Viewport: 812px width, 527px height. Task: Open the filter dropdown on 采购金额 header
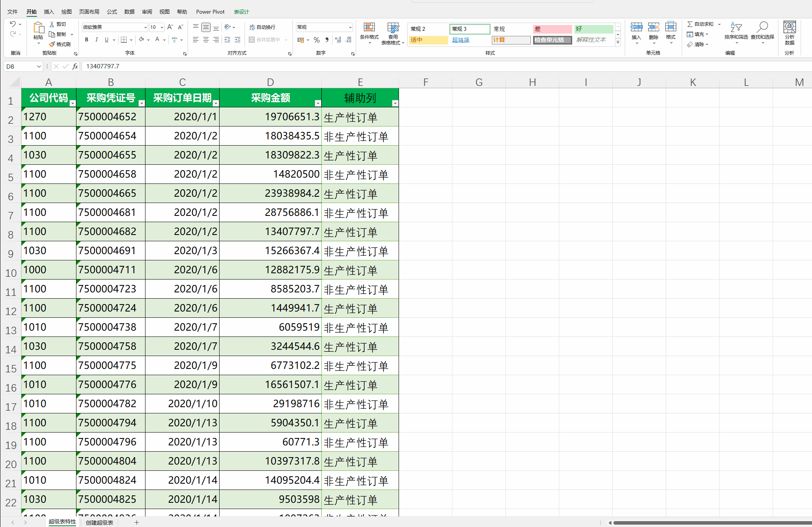click(x=317, y=103)
